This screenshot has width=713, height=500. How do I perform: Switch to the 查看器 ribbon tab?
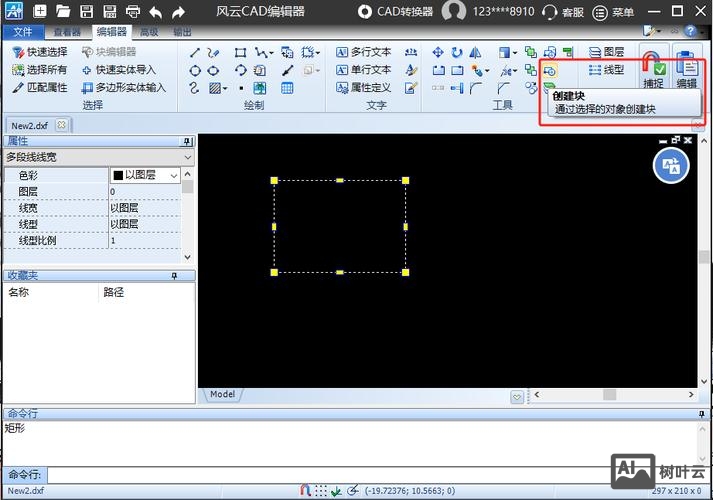(x=67, y=32)
